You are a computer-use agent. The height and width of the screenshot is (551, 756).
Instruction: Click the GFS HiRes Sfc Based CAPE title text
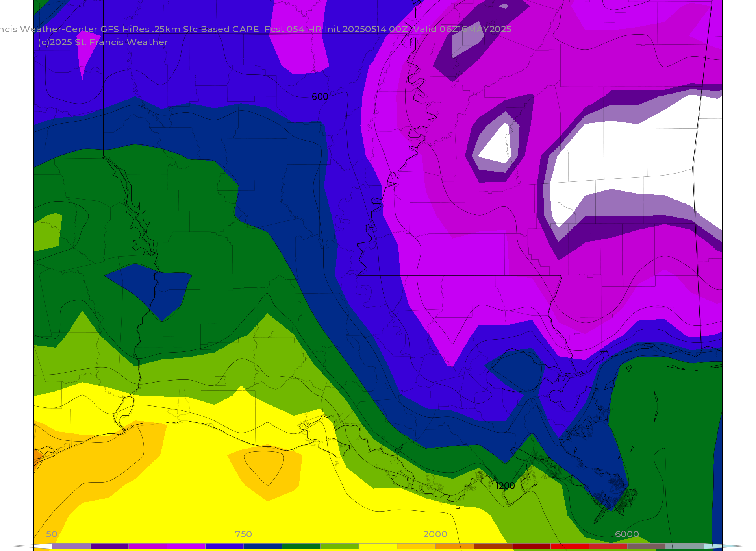coord(256,29)
